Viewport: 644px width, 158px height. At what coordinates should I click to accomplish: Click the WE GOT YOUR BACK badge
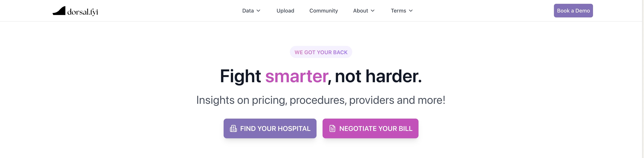(x=321, y=52)
